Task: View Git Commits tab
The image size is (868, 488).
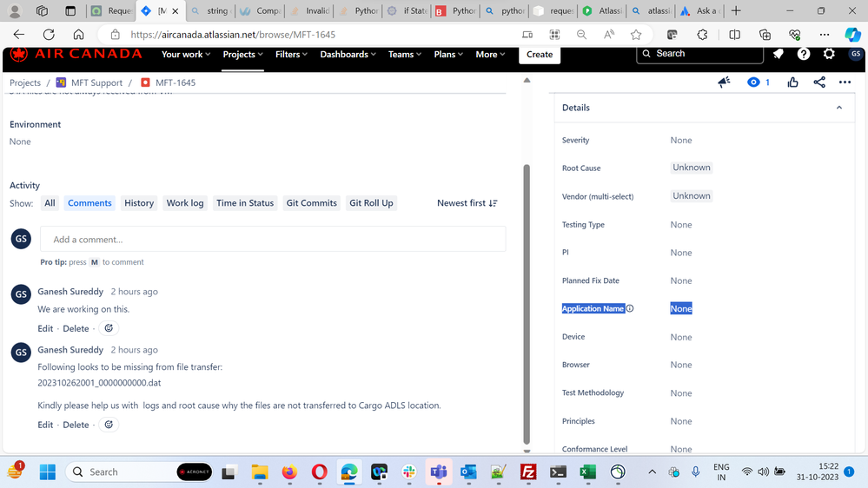Action: (312, 203)
